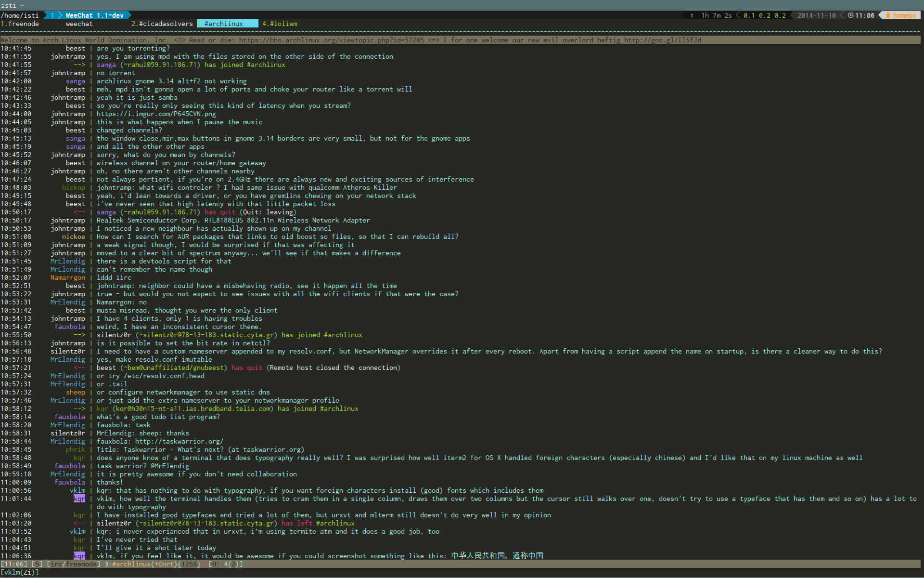Click the quit arrow beside beest has quit
This screenshot has width=924, height=578.
point(79,368)
